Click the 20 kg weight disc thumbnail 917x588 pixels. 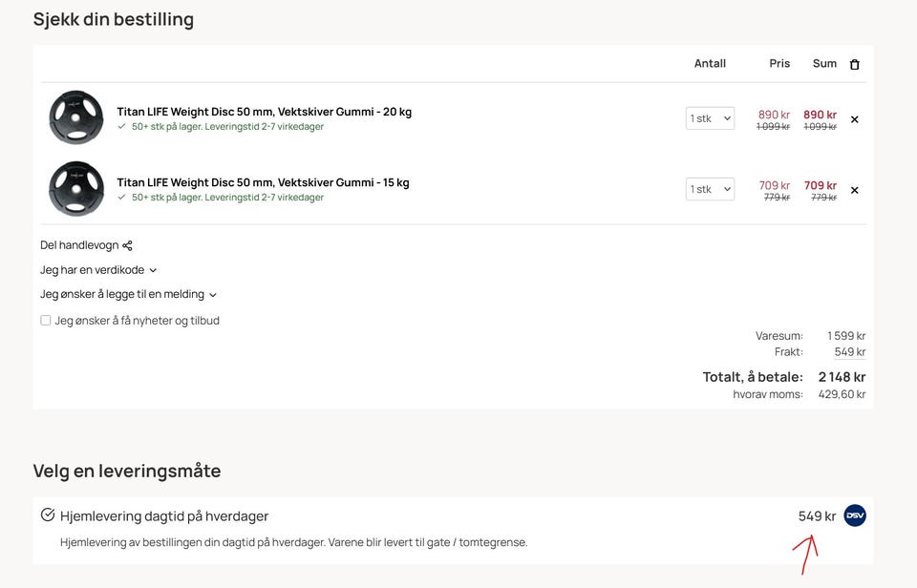click(x=76, y=117)
